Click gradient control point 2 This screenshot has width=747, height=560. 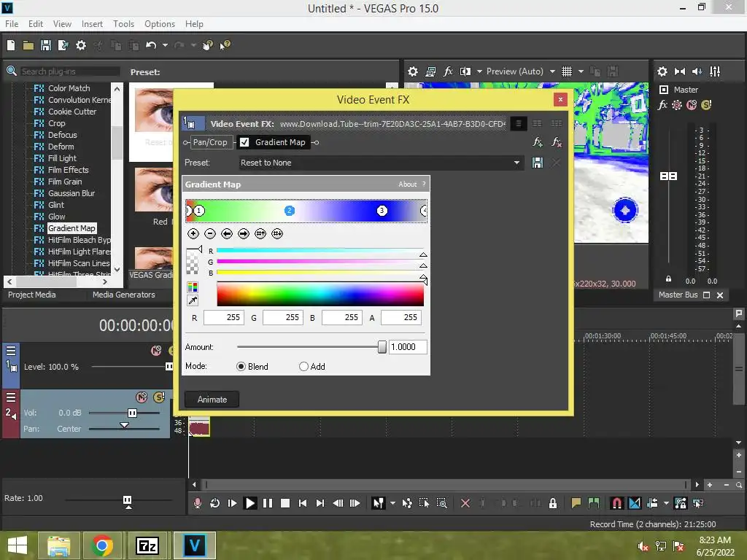pos(289,211)
